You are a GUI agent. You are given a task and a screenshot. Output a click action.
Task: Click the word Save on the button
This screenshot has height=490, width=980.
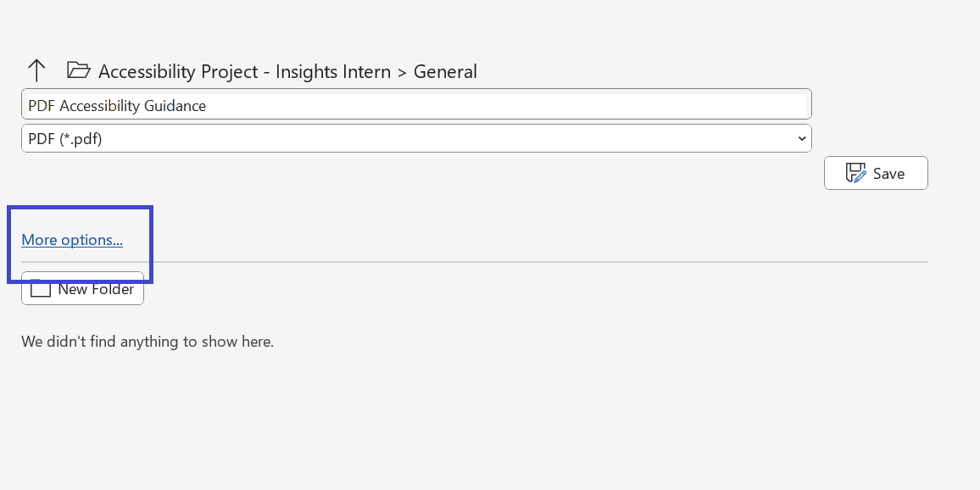(x=888, y=174)
